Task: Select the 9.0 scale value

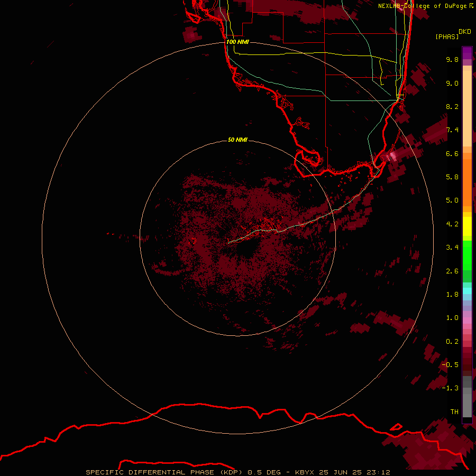Action: (x=452, y=83)
